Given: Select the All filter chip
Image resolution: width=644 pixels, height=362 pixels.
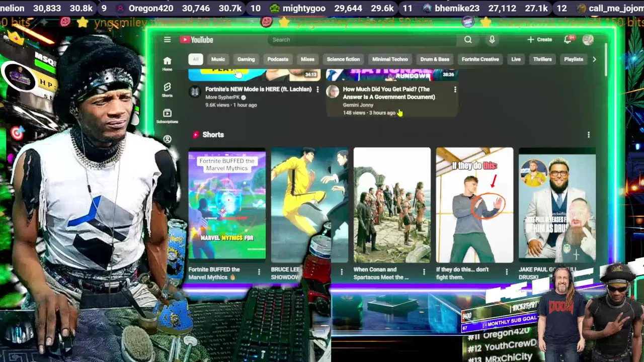Looking at the screenshot, I should coord(195,59).
